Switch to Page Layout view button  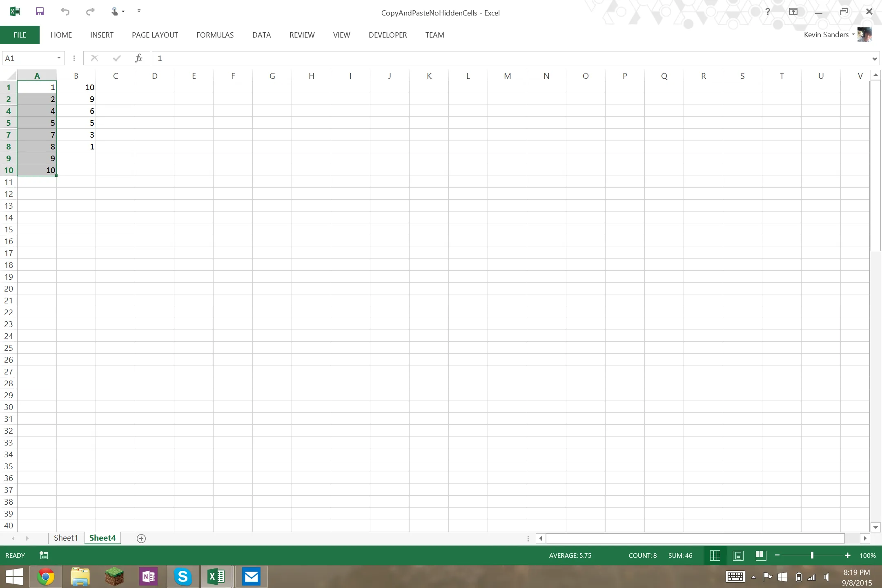[x=738, y=555]
